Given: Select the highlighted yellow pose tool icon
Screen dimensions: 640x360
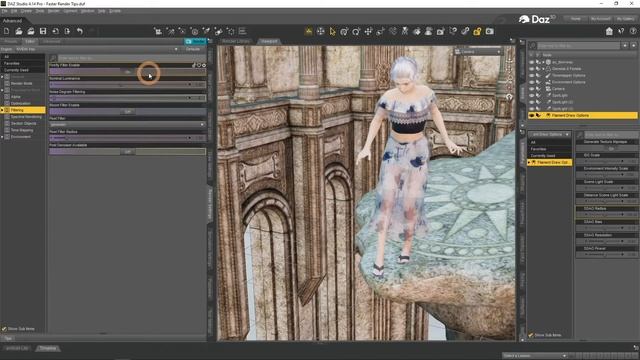Looking at the screenshot, I should point(309,31).
